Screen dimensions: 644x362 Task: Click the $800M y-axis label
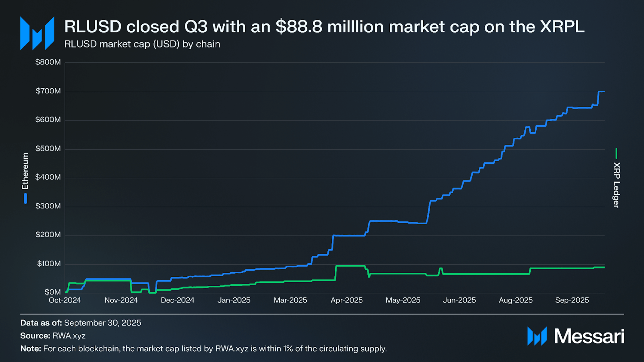point(48,62)
